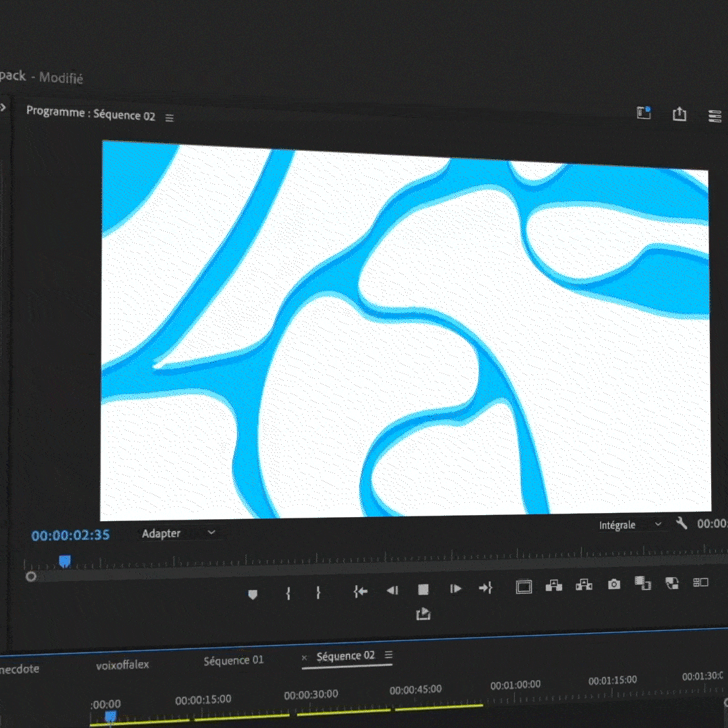This screenshot has width=728, height=728.
Task: Step forward one frame
Action: [x=456, y=589]
